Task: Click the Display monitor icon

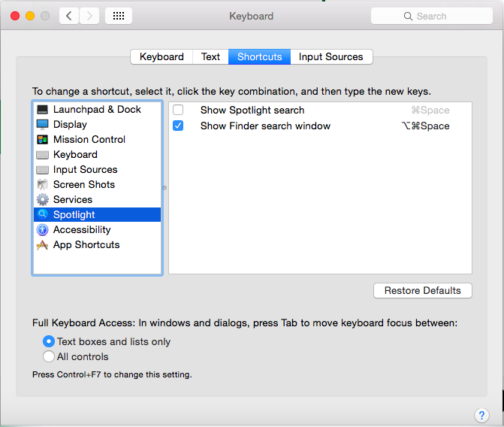Action: pyautogui.click(x=42, y=124)
